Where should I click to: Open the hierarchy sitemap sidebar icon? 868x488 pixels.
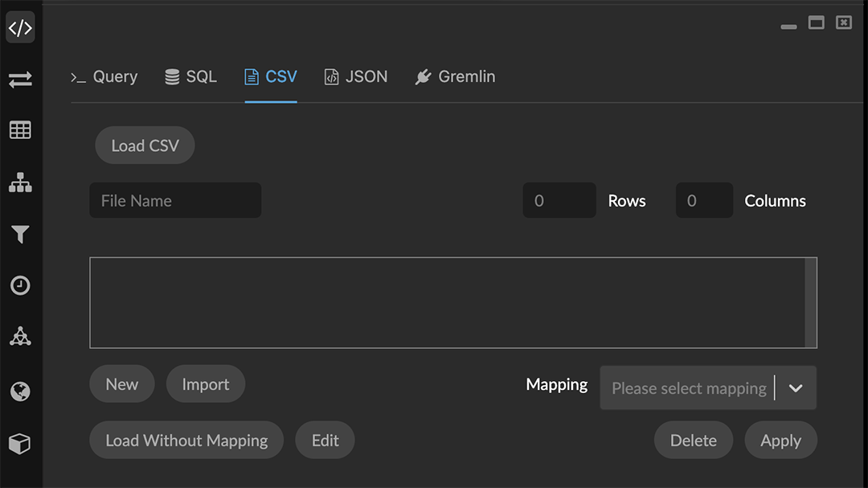click(20, 182)
